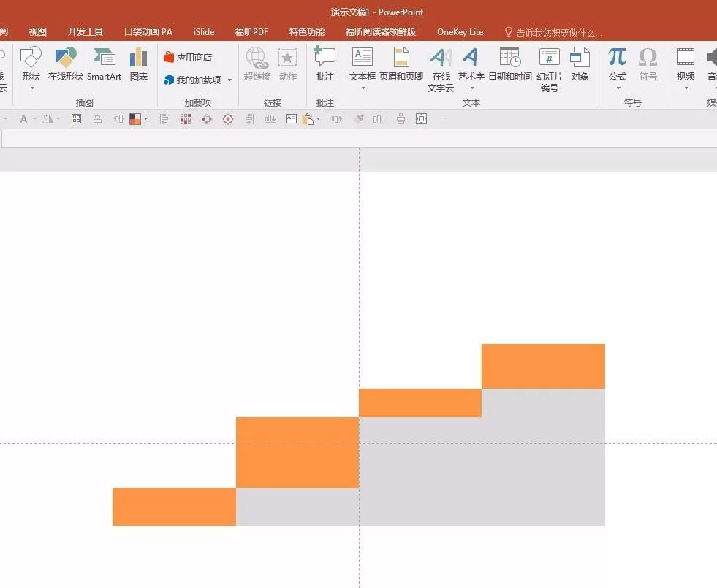Screen dimensions: 717x588
Task: Expand the Shapes dropdown arrow
Action: click(32, 88)
